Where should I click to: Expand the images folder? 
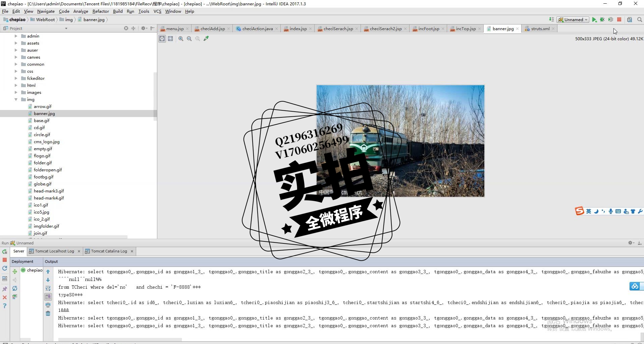point(16,92)
